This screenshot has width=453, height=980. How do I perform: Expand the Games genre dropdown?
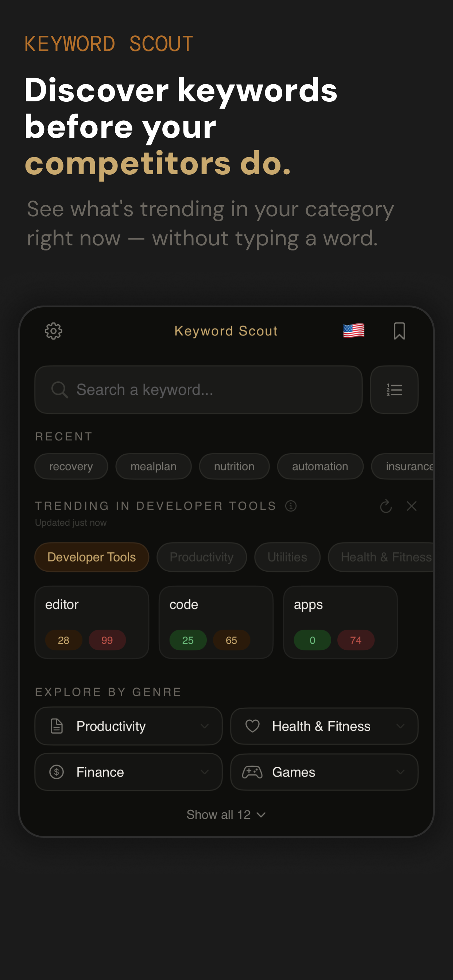[400, 772]
